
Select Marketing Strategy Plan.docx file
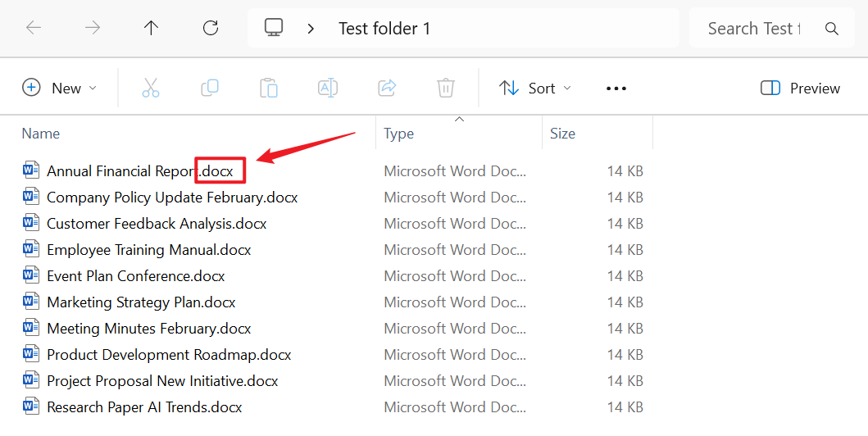[x=141, y=302]
